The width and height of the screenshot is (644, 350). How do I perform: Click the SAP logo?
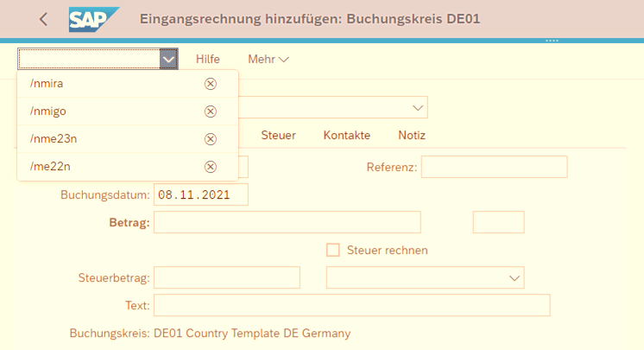93,19
